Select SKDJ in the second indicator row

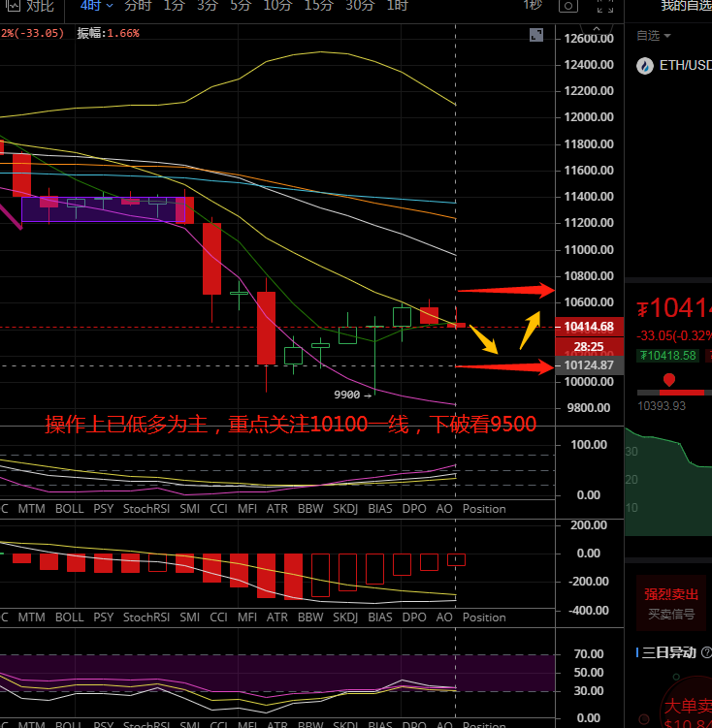pyautogui.click(x=345, y=617)
